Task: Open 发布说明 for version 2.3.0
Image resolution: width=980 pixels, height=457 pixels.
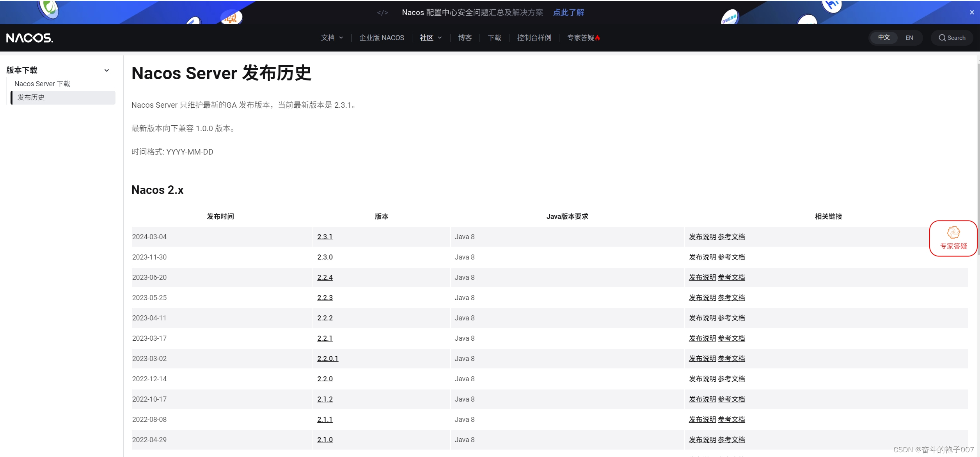Action: click(702, 257)
